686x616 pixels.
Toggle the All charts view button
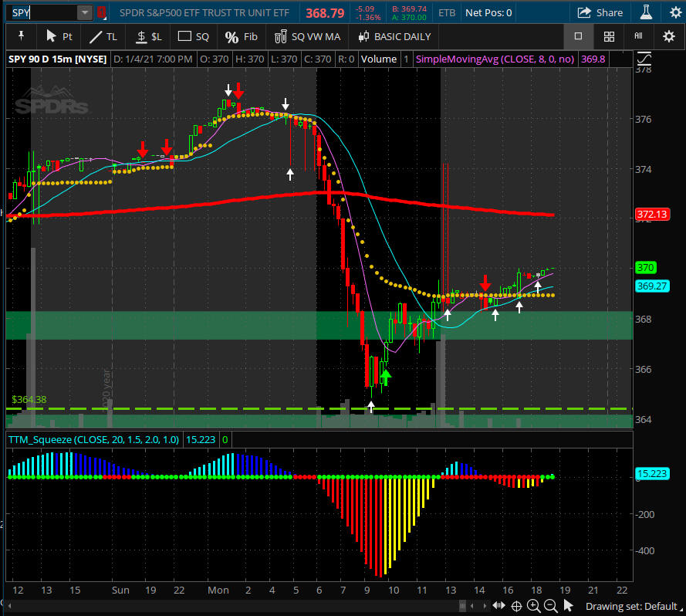tap(638, 36)
